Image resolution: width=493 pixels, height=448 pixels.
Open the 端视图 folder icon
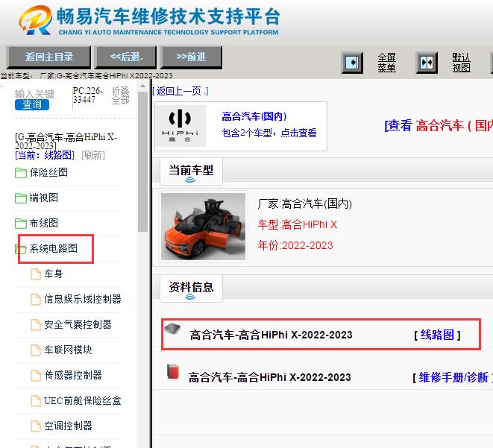coord(21,198)
